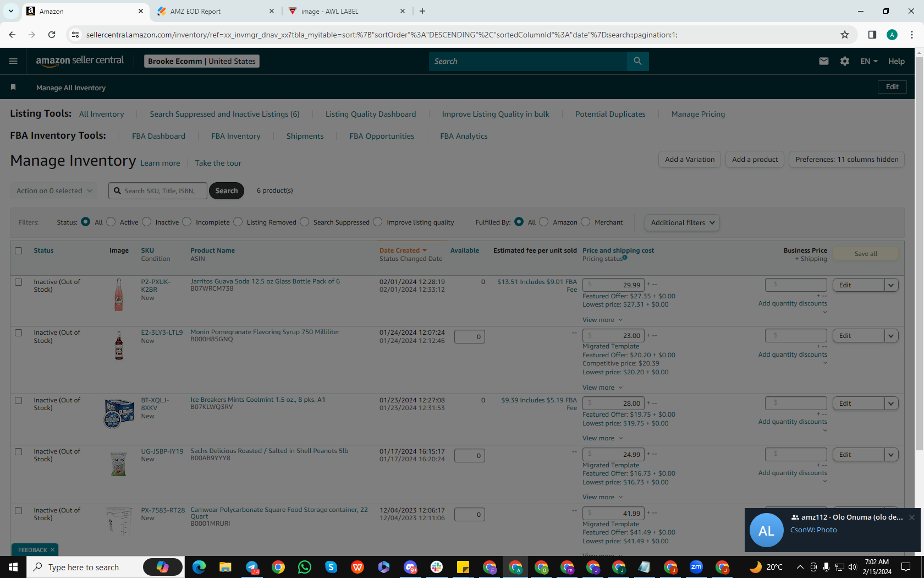This screenshot has height=578, width=924.
Task: Open Slack from the taskbar
Action: tap(437, 567)
